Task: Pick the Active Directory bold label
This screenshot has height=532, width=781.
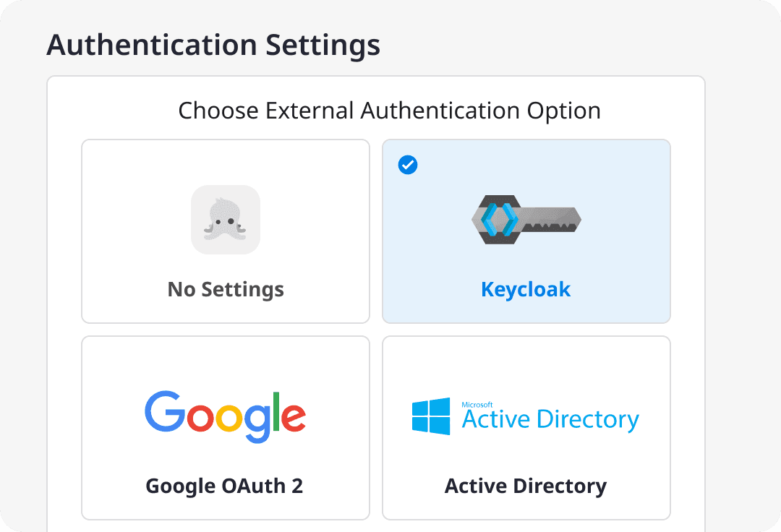Action: (526, 486)
